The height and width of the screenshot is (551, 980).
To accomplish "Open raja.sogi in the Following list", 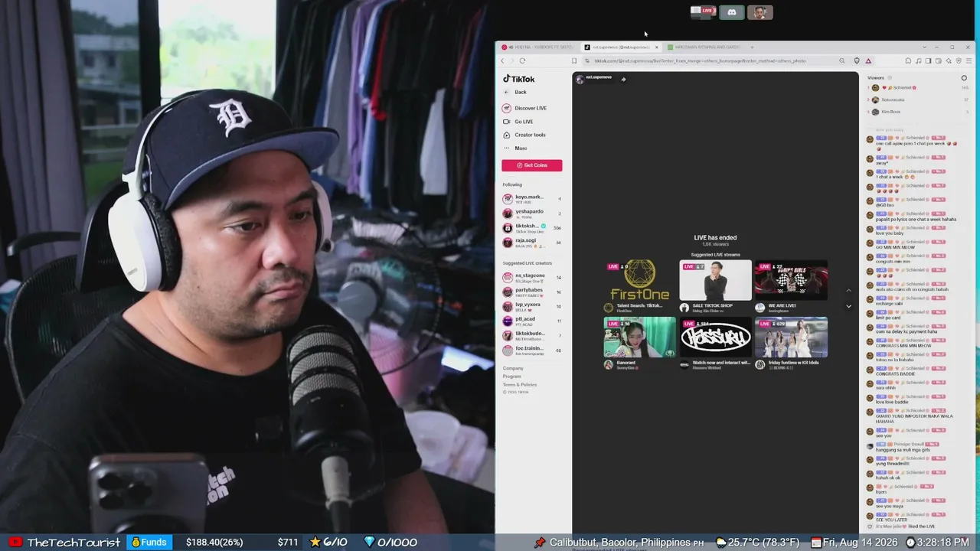I will pos(532,243).
